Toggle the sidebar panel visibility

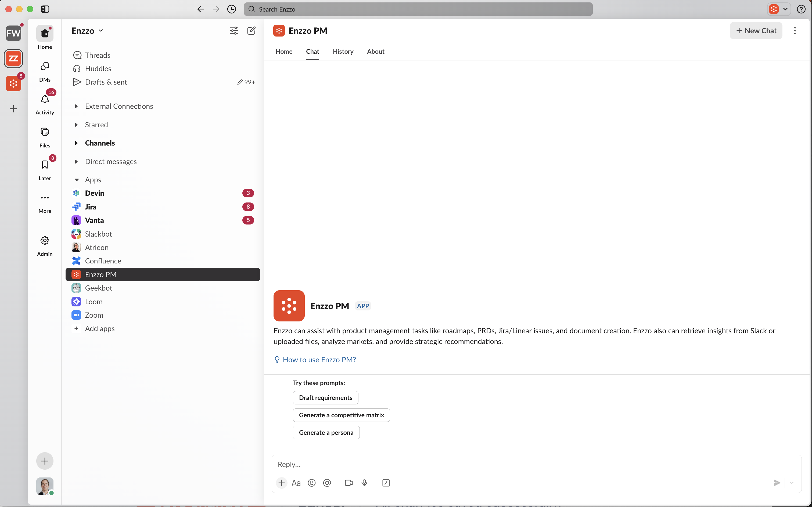[45, 9]
